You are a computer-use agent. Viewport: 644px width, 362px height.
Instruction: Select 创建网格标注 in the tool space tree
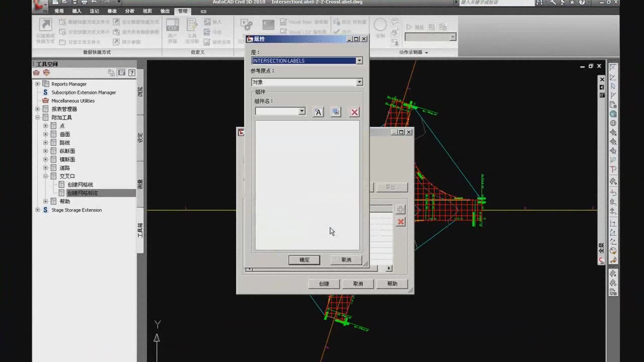click(x=82, y=193)
